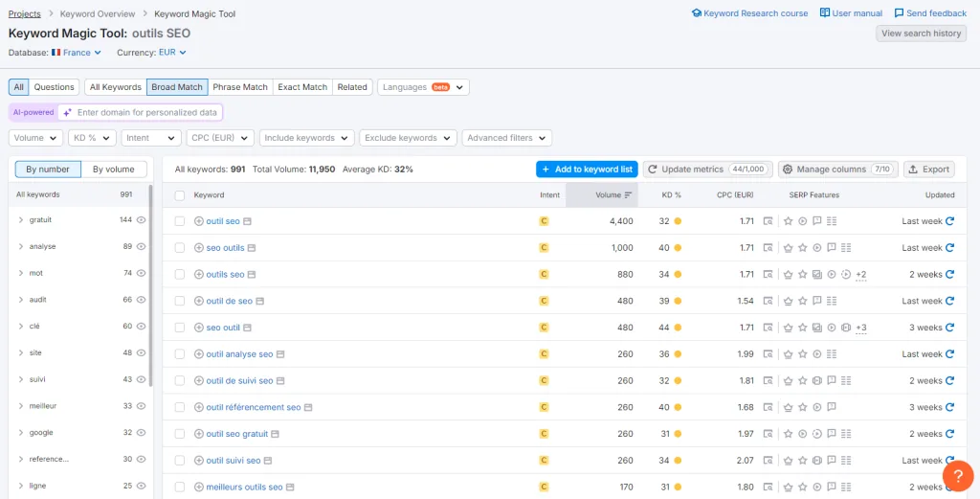Tick the checkbox for 'outil de seo'
The width and height of the screenshot is (980, 499).
180,301
